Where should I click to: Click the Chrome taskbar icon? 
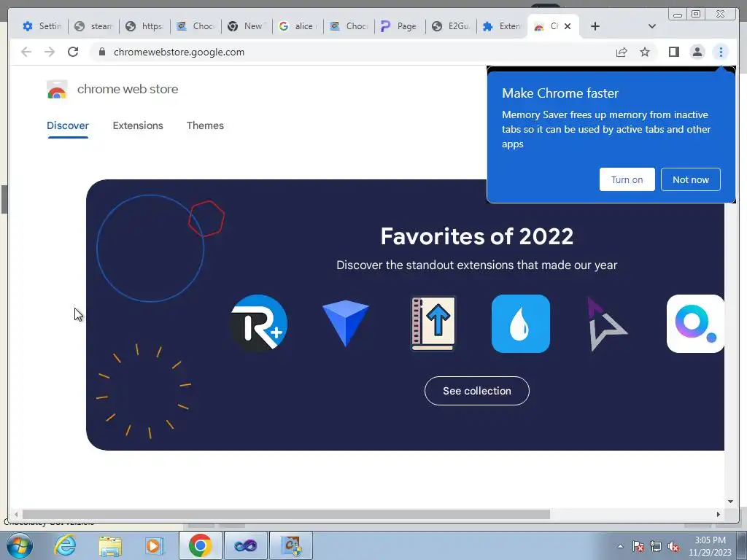coord(200,545)
